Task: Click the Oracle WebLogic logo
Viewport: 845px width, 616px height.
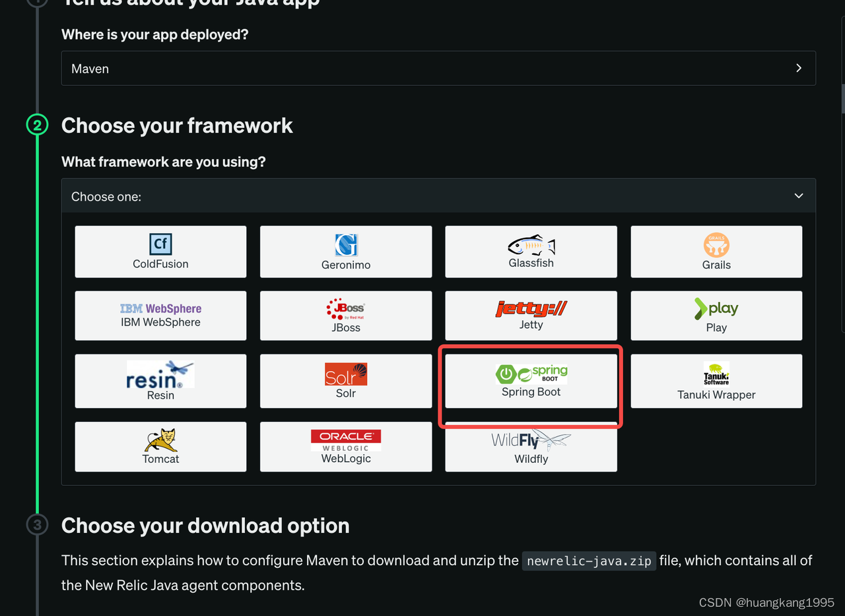Action: 346,446
